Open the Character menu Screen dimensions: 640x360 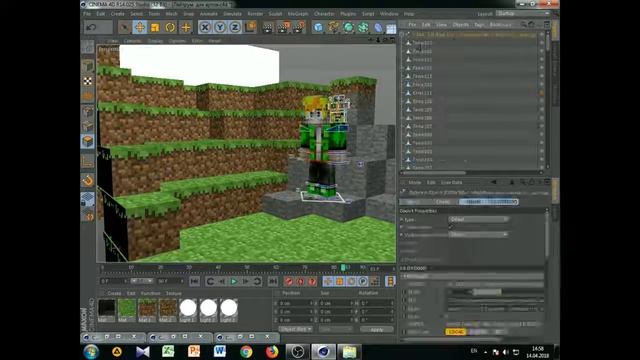[324, 14]
